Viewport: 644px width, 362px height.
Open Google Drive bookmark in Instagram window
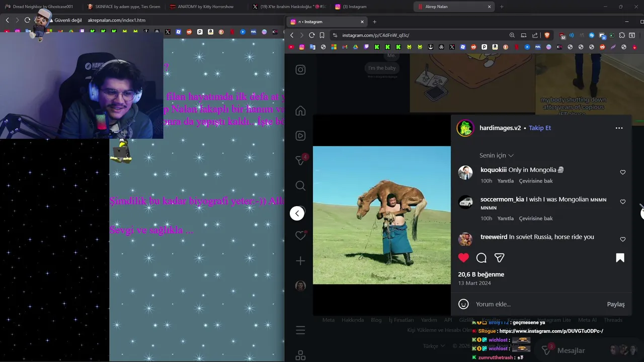[355, 47]
